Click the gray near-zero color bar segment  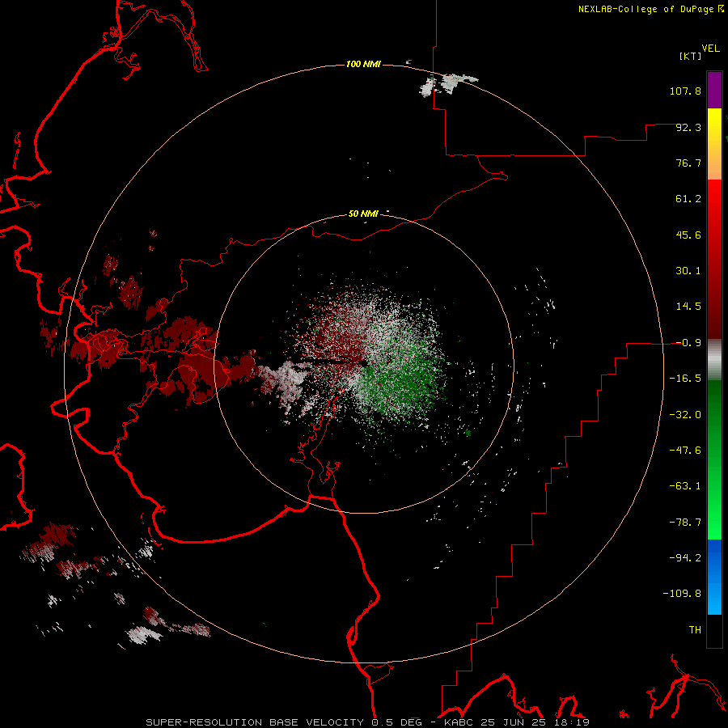click(714, 360)
